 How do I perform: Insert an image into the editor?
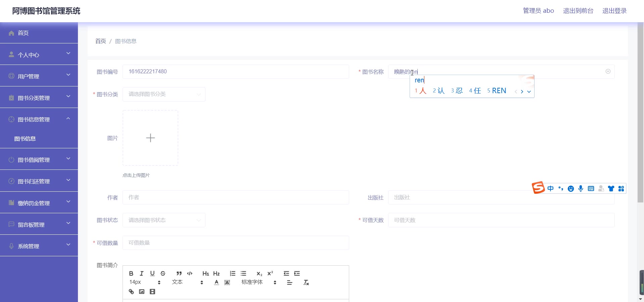142,292
